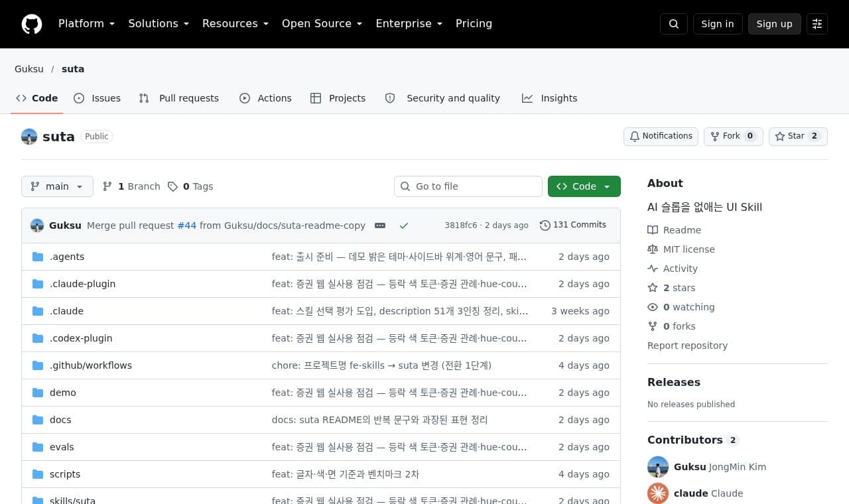Click the 0 Tags link

(x=190, y=186)
